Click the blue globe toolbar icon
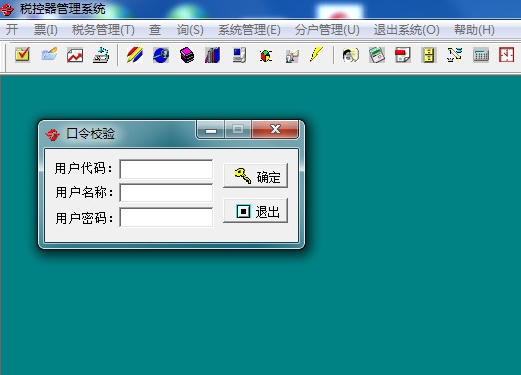The height and width of the screenshot is (375, 521). [x=161, y=55]
